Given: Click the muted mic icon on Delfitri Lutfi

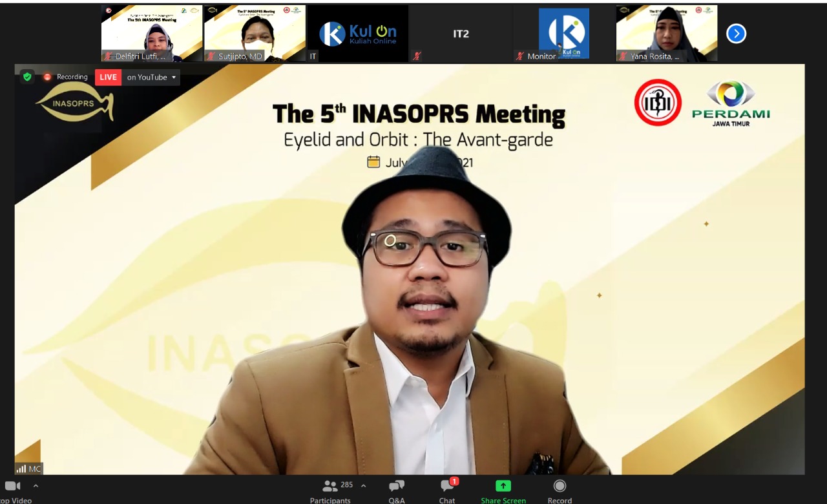Looking at the screenshot, I should 108,56.
